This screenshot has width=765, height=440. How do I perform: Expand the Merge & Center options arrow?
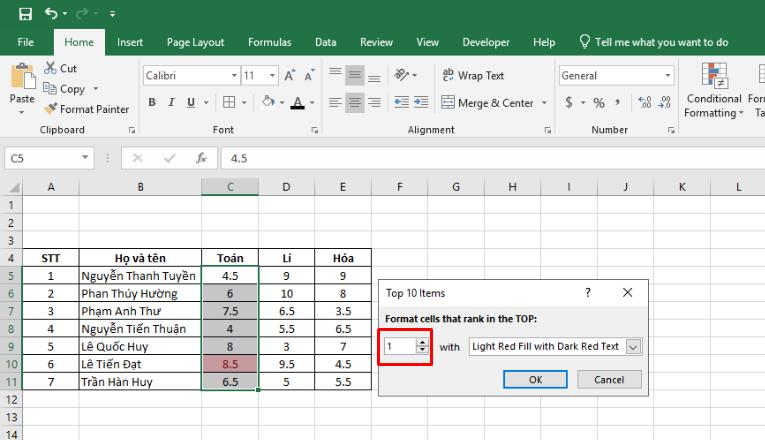544,103
